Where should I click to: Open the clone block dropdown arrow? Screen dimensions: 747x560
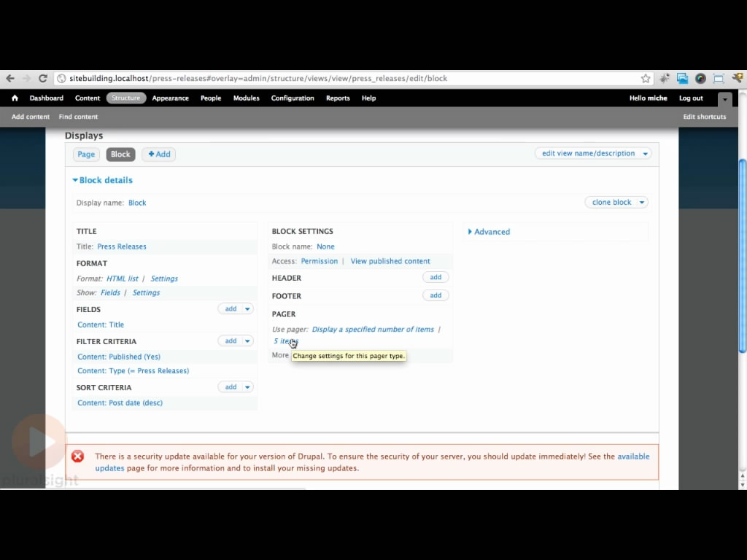click(642, 203)
